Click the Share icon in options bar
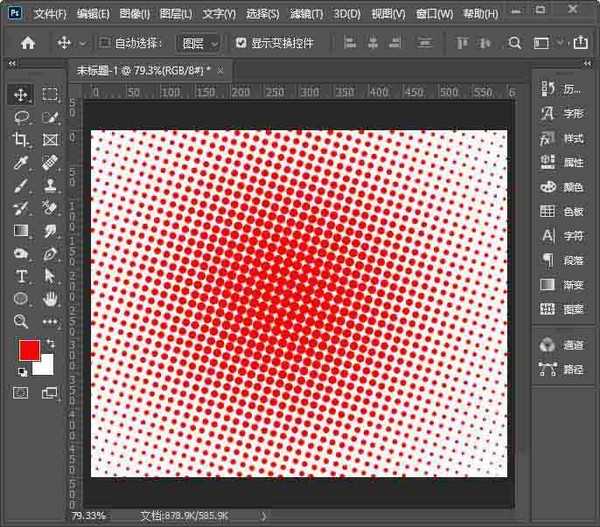This screenshot has width=600, height=527. 580,42
